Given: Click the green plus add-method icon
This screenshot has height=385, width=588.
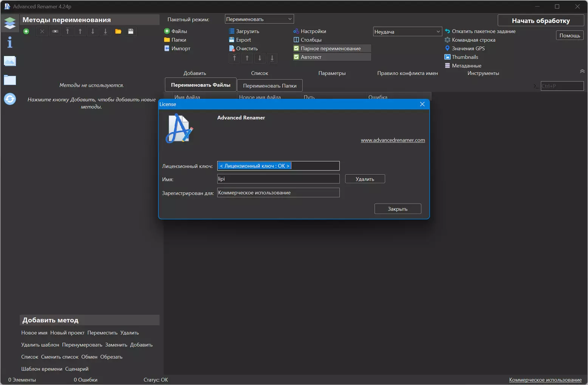Looking at the screenshot, I should [x=26, y=31].
